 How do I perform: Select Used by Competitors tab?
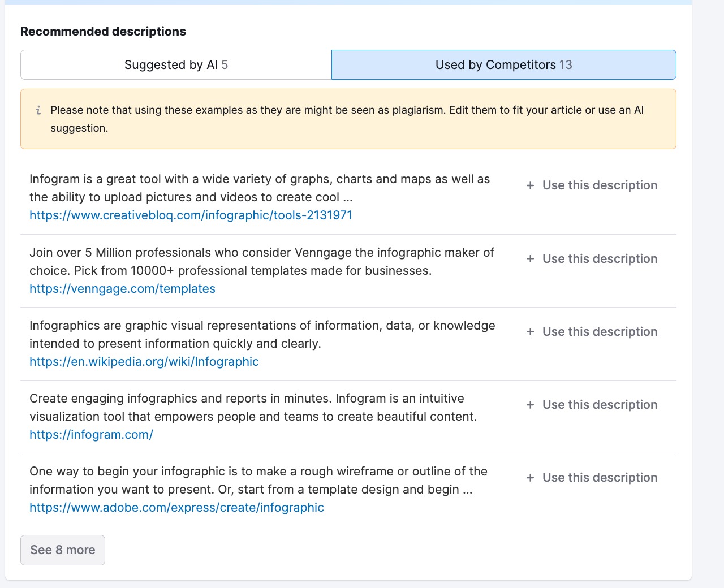[x=503, y=65]
